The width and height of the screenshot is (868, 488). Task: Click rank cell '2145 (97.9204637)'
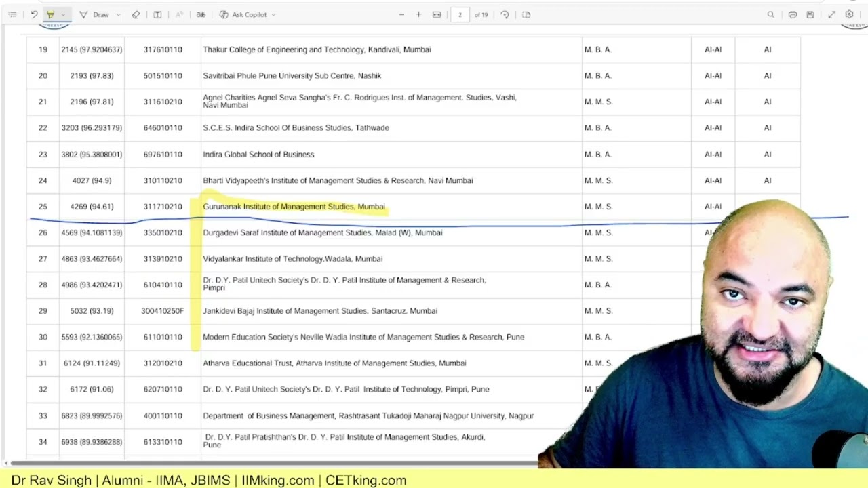click(92, 49)
